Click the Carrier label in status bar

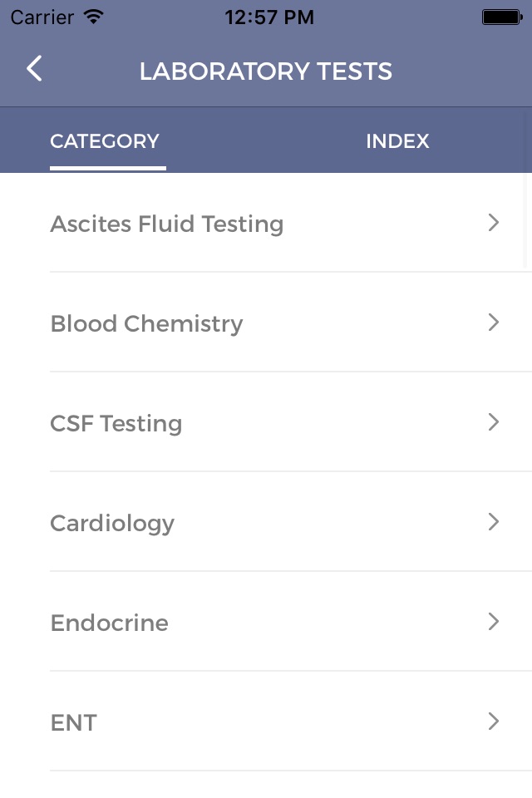pos(42,17)
